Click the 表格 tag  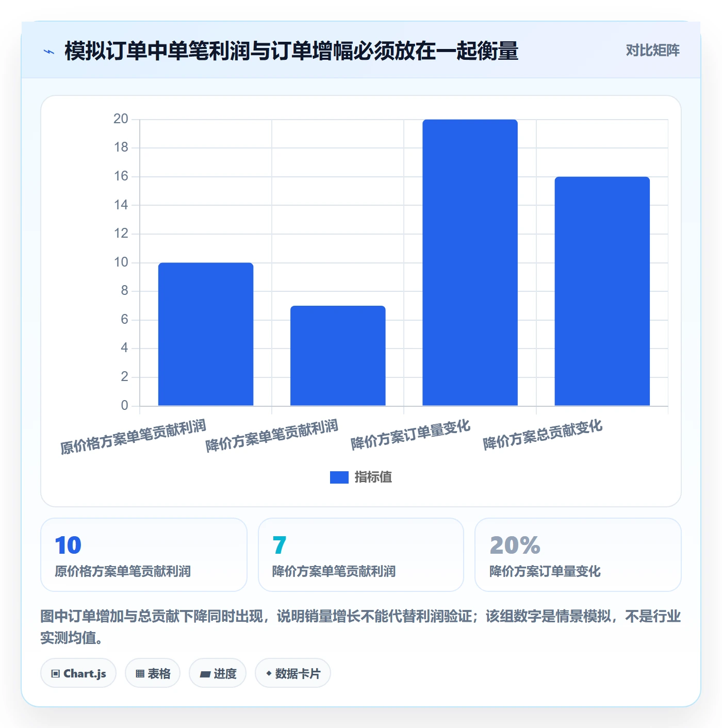tap(153, 673)
